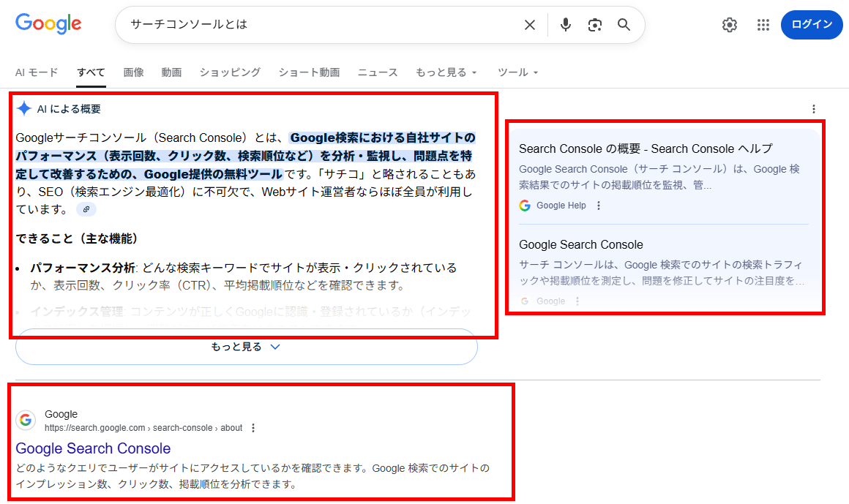Open three-dot menu next to Google Help source
This screenshot has height=504, width=849.
click(x=599, y=206)
